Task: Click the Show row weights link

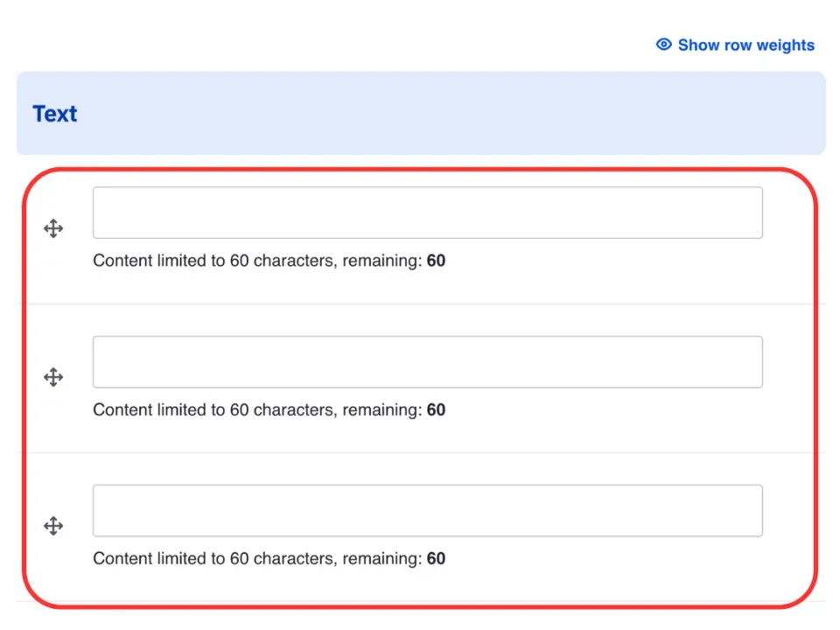Action: click(745, 45)
